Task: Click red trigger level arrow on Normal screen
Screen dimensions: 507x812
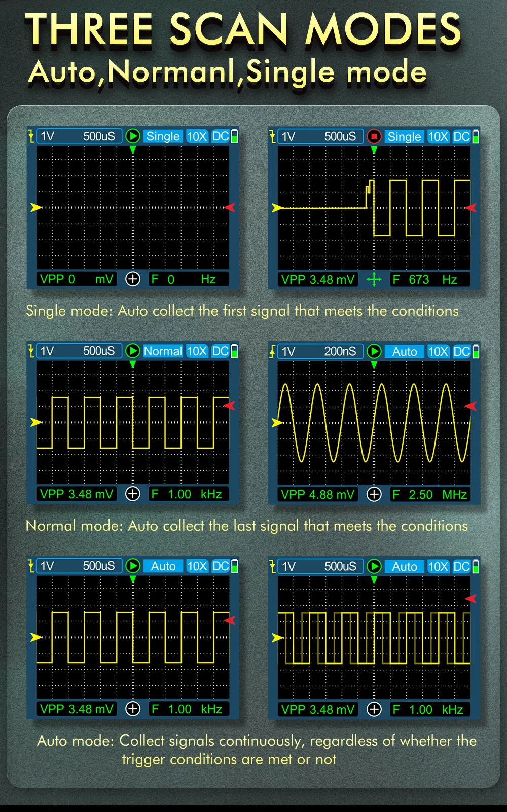Action: 230,405
